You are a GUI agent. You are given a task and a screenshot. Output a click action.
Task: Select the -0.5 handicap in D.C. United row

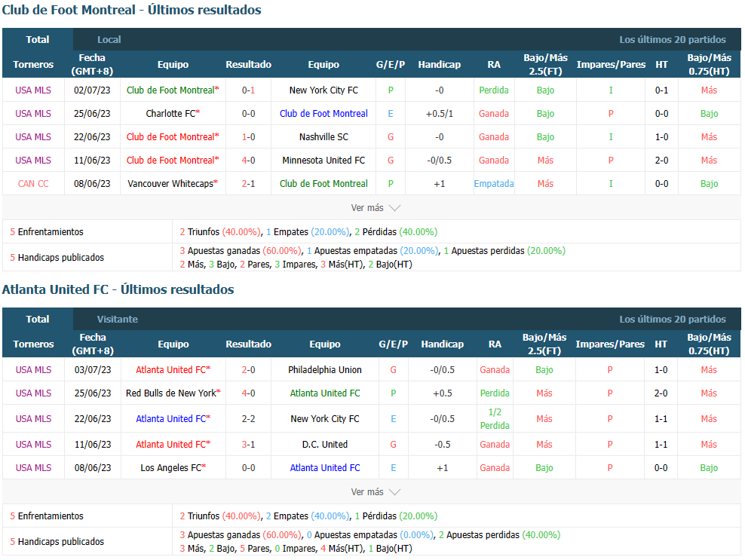click(442, 444)
